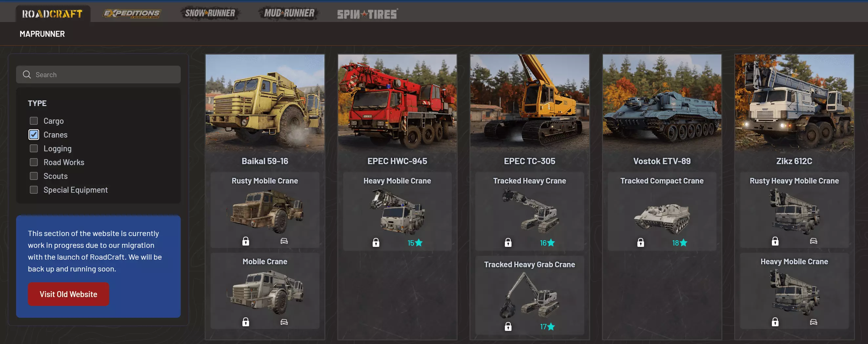
Task: Open the yellow EPEC TC-305 crane photo
Action: [530, 103]
